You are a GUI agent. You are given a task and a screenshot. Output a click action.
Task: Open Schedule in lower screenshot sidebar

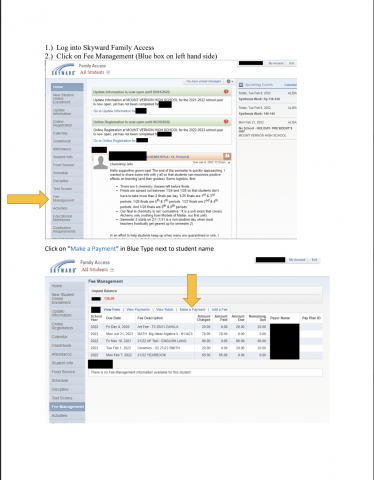67,380
